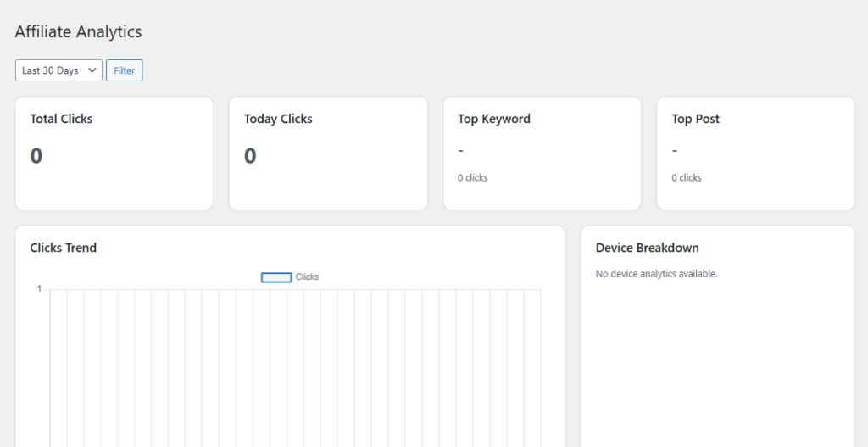Select the Affiliate Analytics page title

click(78, 32)
